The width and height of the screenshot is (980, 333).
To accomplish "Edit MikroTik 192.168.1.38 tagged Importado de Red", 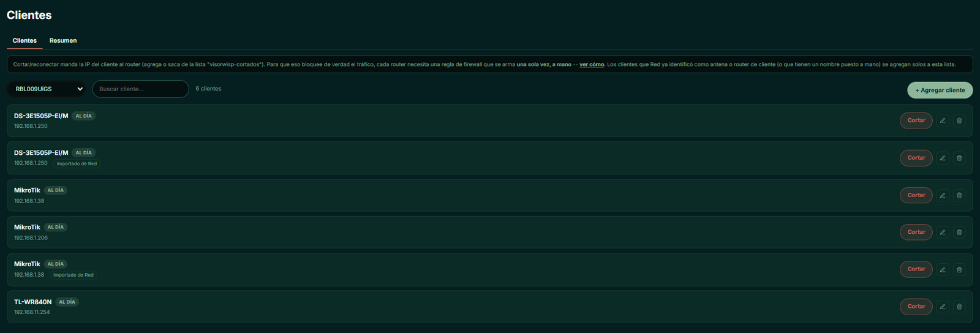I will tap(943, 269).
